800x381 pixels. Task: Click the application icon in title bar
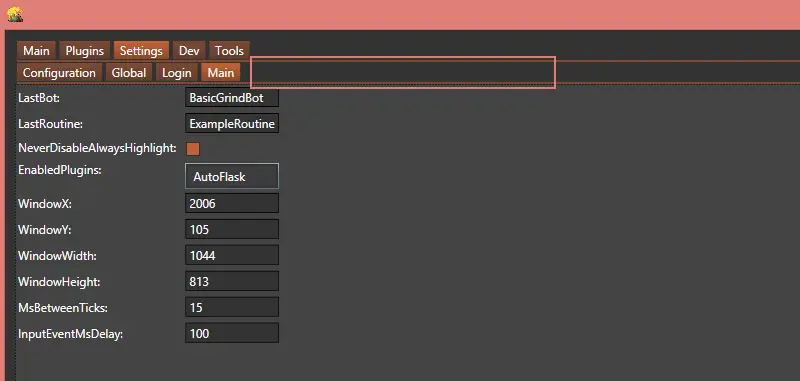pos(15,14)
